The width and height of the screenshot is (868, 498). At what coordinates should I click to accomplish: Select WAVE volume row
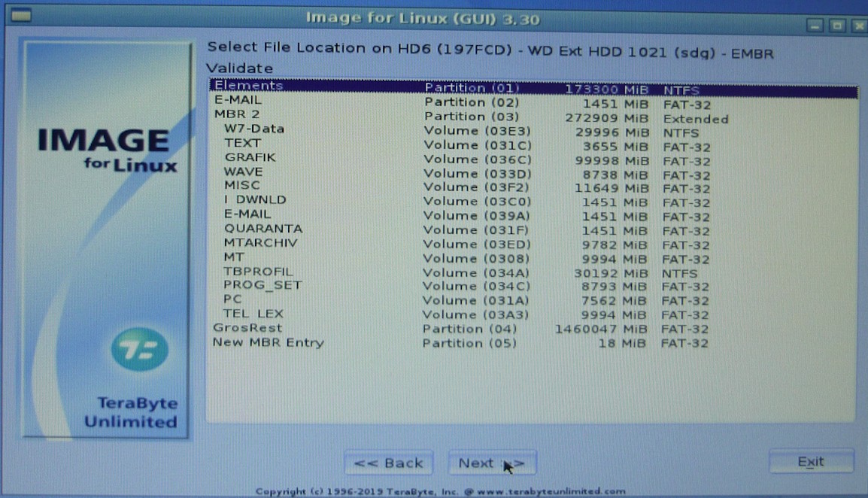click(x=533, y=174)
